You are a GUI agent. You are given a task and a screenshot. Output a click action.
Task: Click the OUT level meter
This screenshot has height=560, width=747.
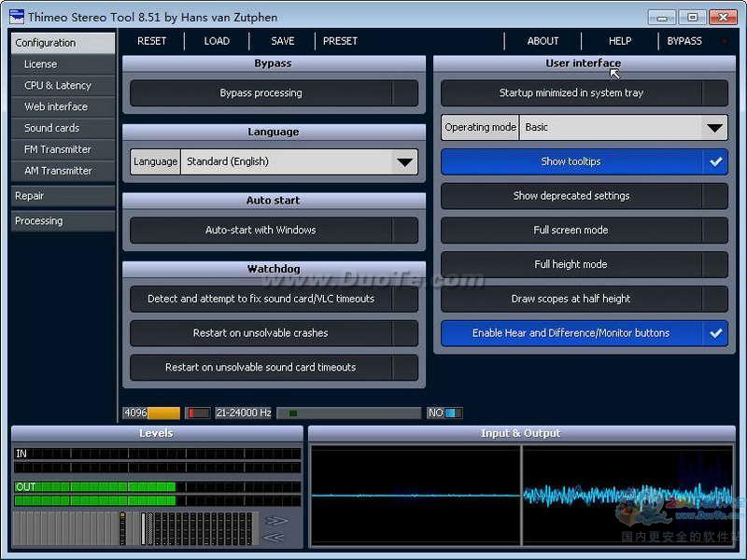click(x=158, y=494)
